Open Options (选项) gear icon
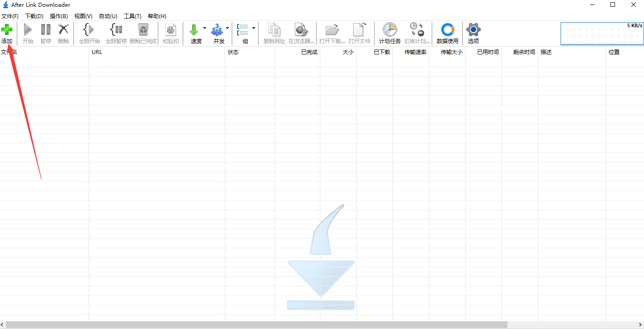The width and height of the screenshot is (644, 329). pyautogui.click(x=473, y=30)
